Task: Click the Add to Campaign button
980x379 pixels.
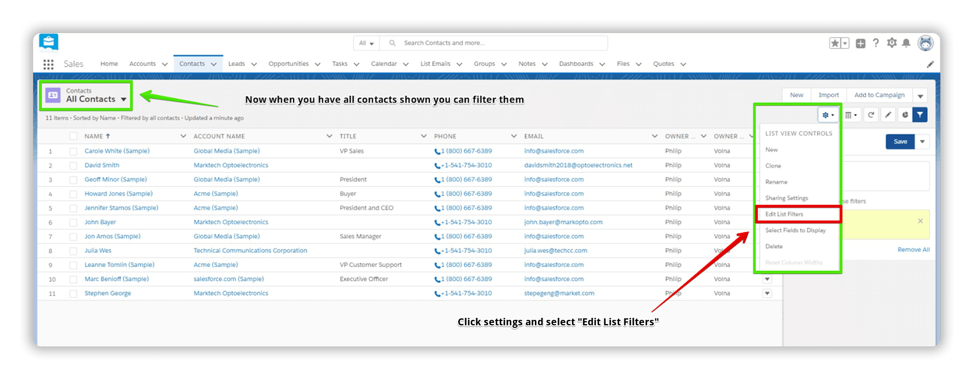Action: (x=880, y=95)
